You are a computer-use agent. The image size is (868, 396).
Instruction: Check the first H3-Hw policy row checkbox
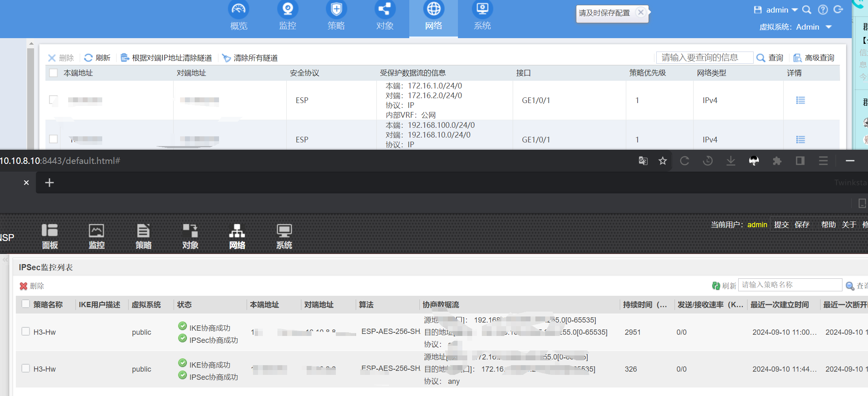point(26,331)
